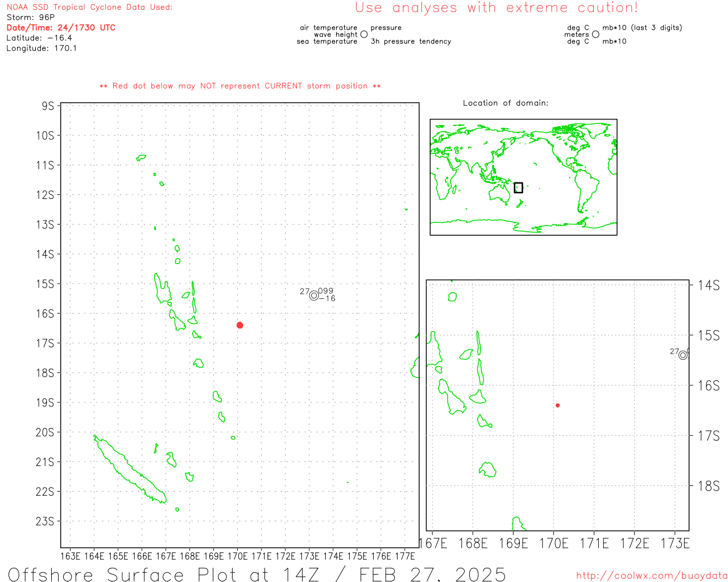Click the 'Date/Time: 24/1730 UTC' line
The height and width of the screenshot is (582, 728).
coord(61,28)
